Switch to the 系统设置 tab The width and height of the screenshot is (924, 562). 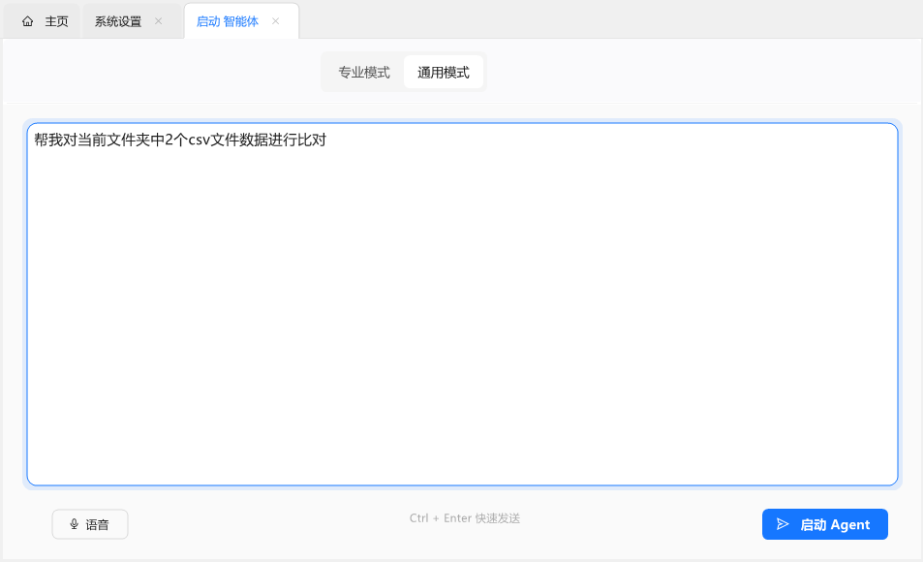click(x=118, y=19)
